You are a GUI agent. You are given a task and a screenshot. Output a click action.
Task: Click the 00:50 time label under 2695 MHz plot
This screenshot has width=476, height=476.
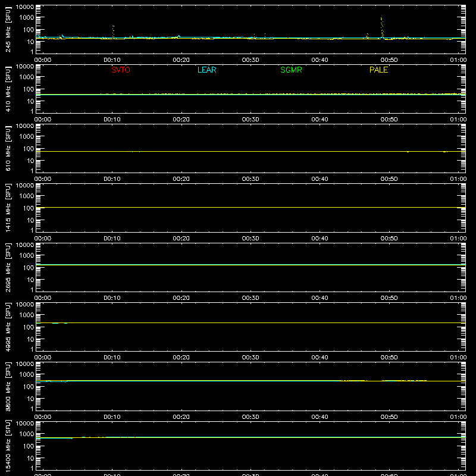tap(389, 298)
